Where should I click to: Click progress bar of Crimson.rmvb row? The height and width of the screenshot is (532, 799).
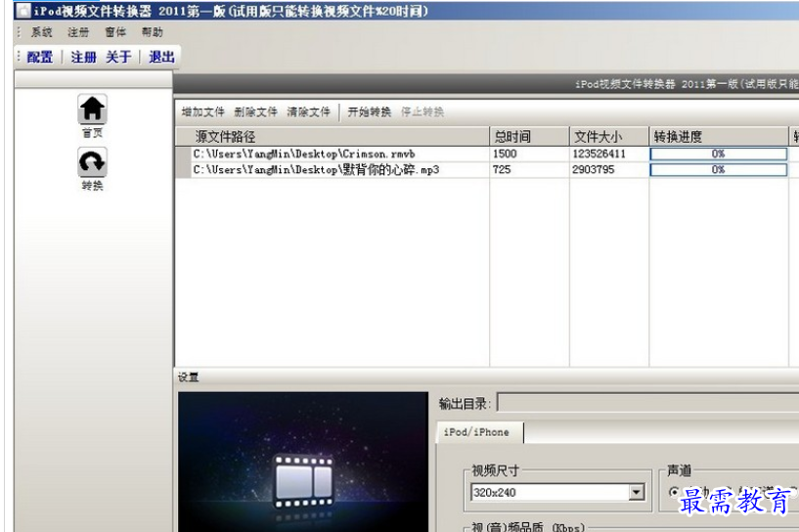pos(719,154)
